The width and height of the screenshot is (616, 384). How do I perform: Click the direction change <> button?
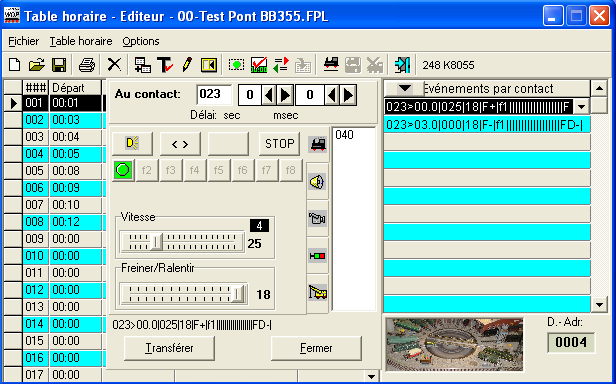(180, 143)
